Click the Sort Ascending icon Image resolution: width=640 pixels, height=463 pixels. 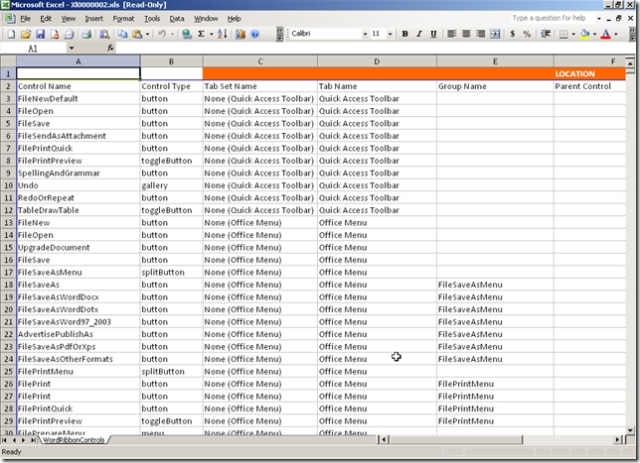221,34
